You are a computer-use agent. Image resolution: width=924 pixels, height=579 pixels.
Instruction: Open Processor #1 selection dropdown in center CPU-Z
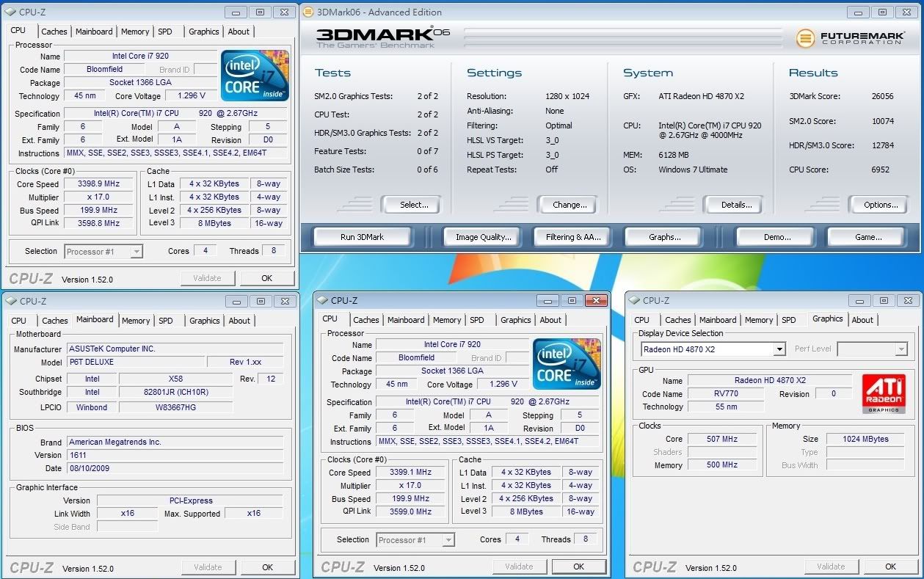click(x=448, y=540)
